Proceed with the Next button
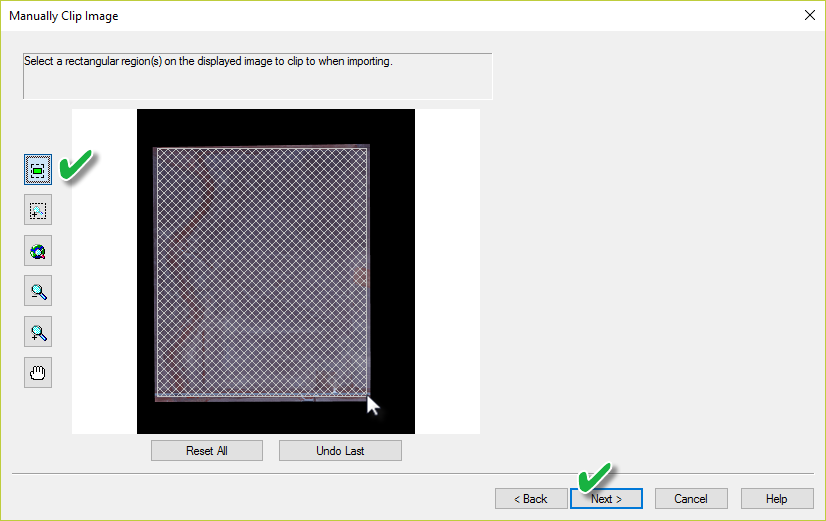Screen dimensions: 826x521 coord(606,499)
